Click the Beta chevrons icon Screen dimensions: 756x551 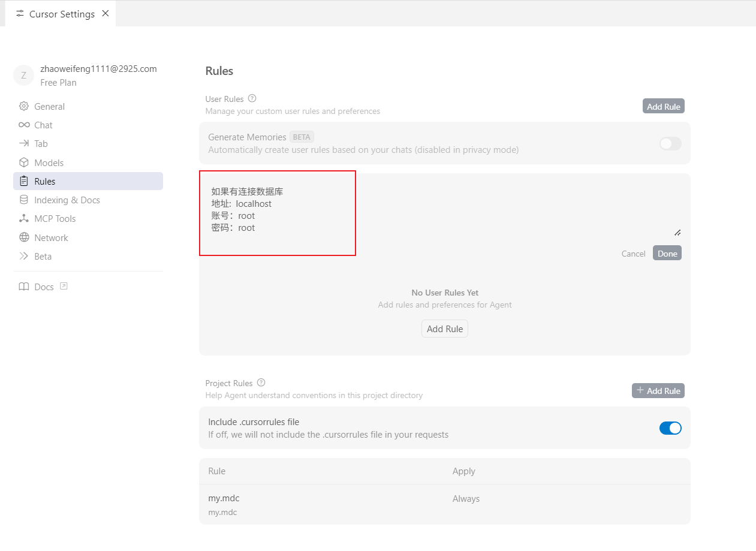click(x=24, y=256)
